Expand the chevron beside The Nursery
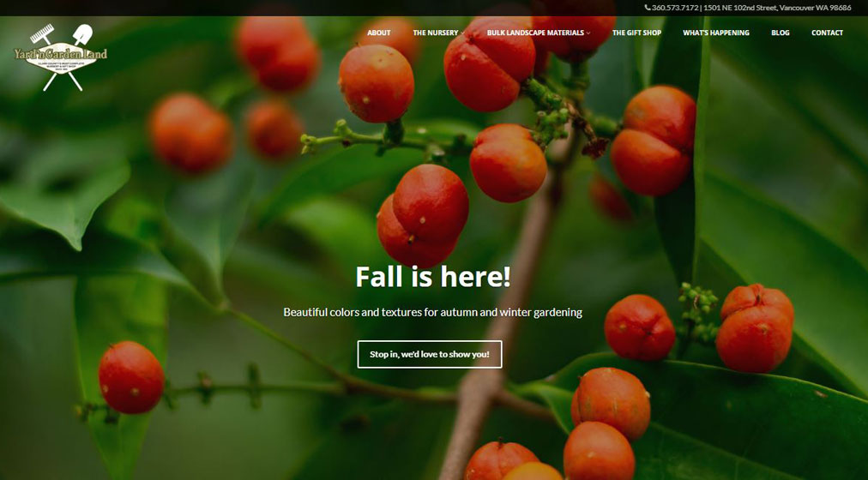Screen dimensions: 868x480 [x=462, y=33]
